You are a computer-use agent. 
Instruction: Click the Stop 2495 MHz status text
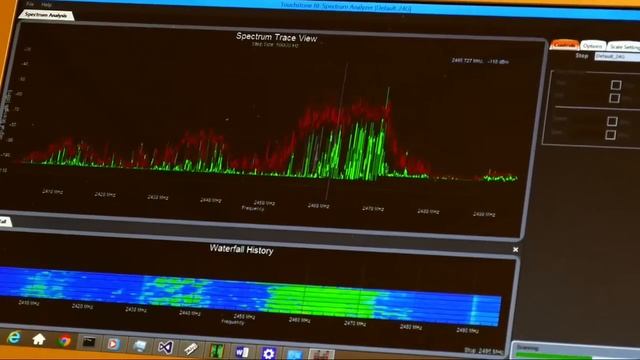(x=484, y=351)
